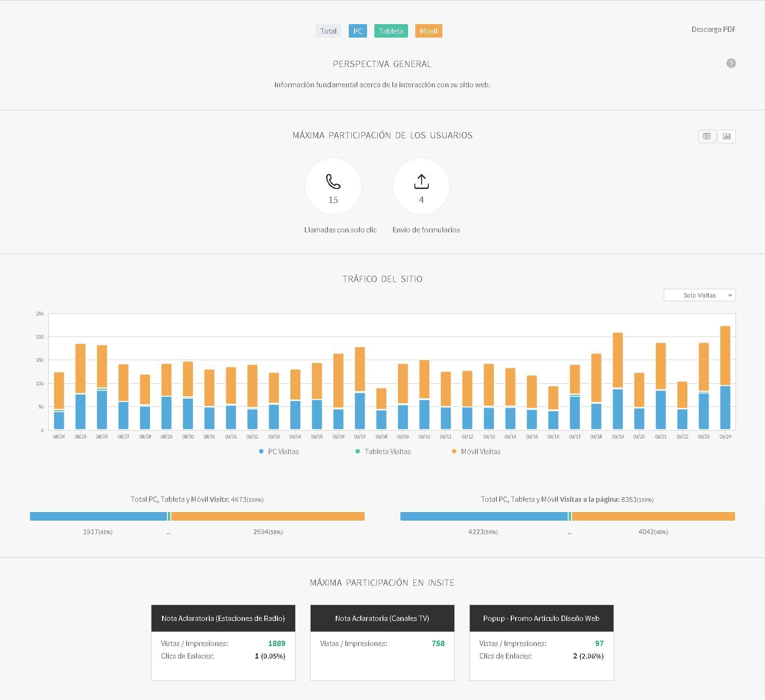Click the blue PC Visitas legend dot
This screenshot has height=700, width=765.
click(261, 451)
